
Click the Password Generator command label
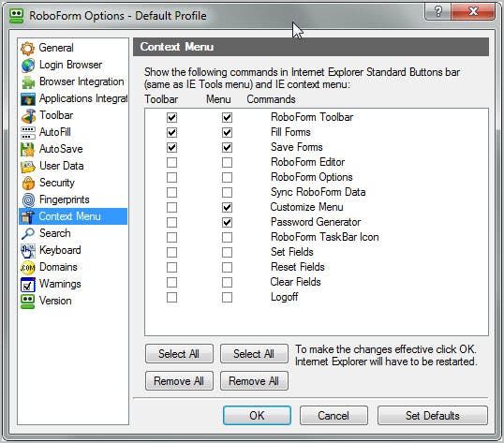point(316,222)
